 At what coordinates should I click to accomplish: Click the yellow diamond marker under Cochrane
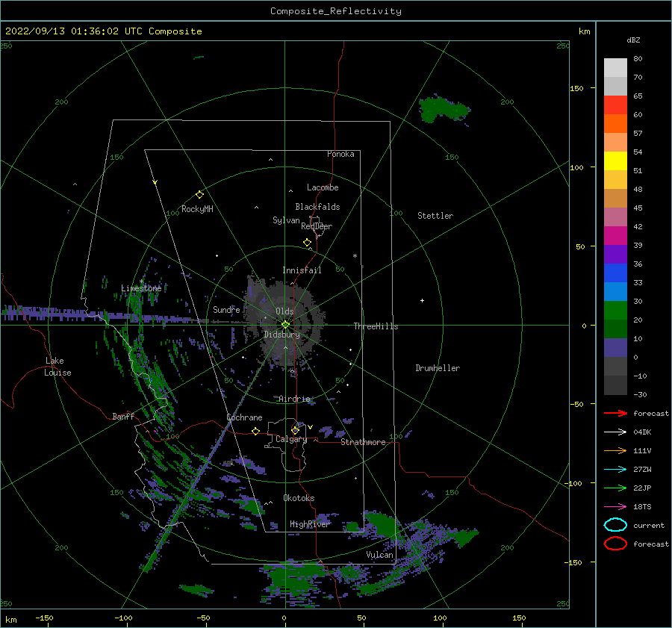coord(256,432)
